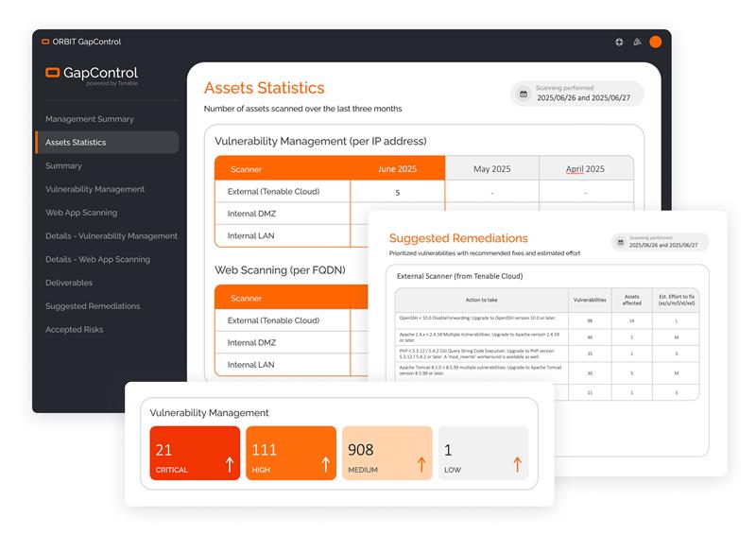The width and height of the screenshot is (756, 535).
Task: Select Assets Statistics in the sidebar
Action: pyautogui.click(x=76, y=143)
